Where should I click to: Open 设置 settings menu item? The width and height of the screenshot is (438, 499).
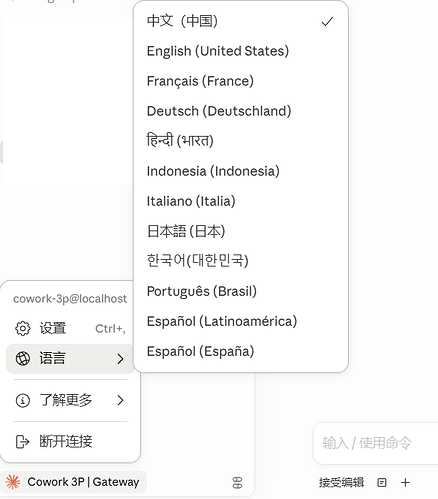pos(70,329)
